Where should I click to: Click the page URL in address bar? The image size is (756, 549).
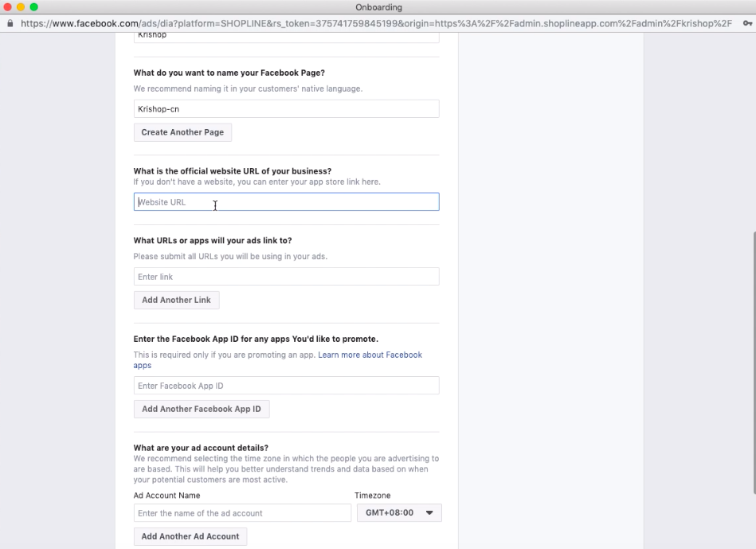[376, 23]
